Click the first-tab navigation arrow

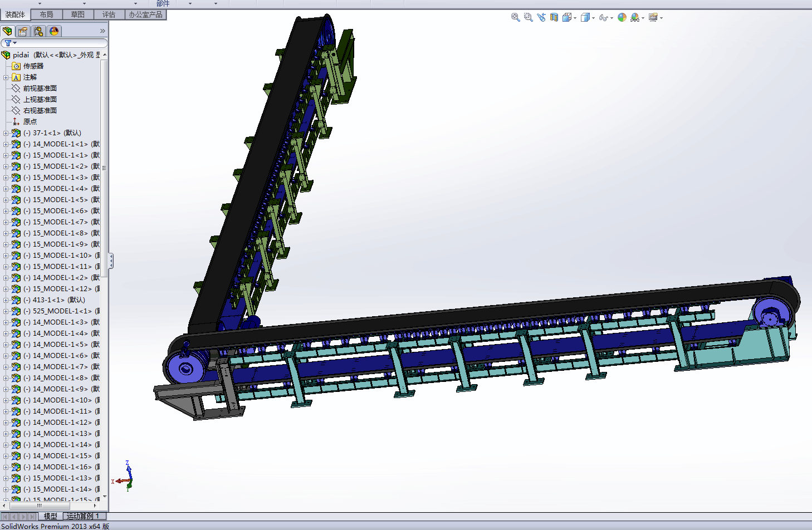click(5, 517)
